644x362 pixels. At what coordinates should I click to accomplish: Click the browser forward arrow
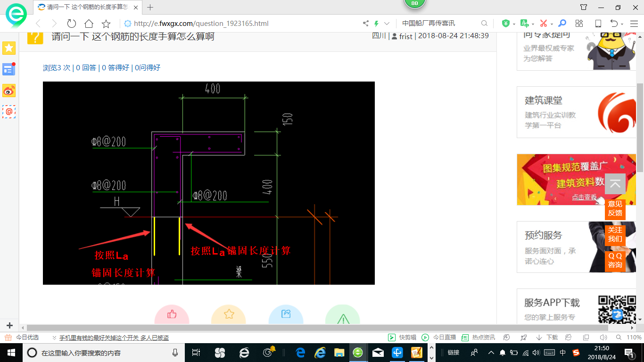click(x=54, y=24)
